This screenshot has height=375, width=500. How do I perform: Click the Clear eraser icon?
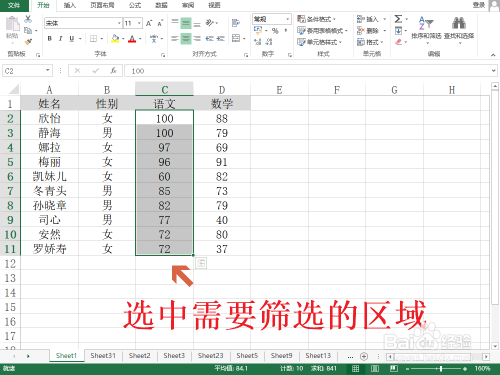[398, 42]
